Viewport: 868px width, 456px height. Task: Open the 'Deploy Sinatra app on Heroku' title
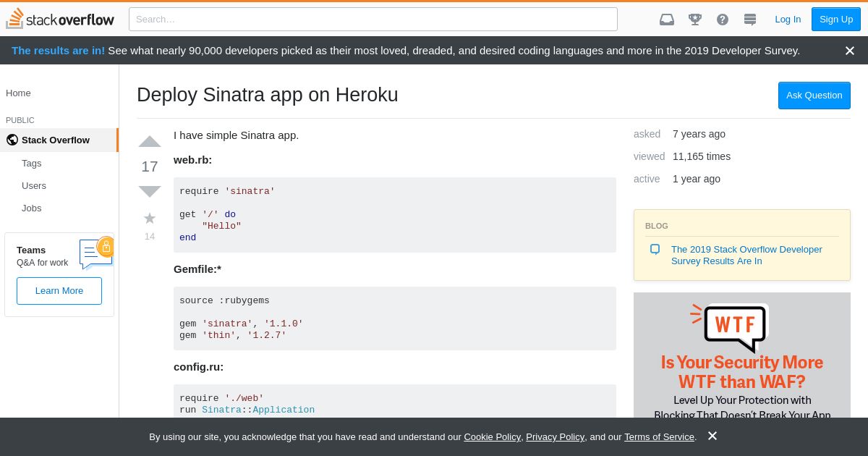(x=268, y=95)
